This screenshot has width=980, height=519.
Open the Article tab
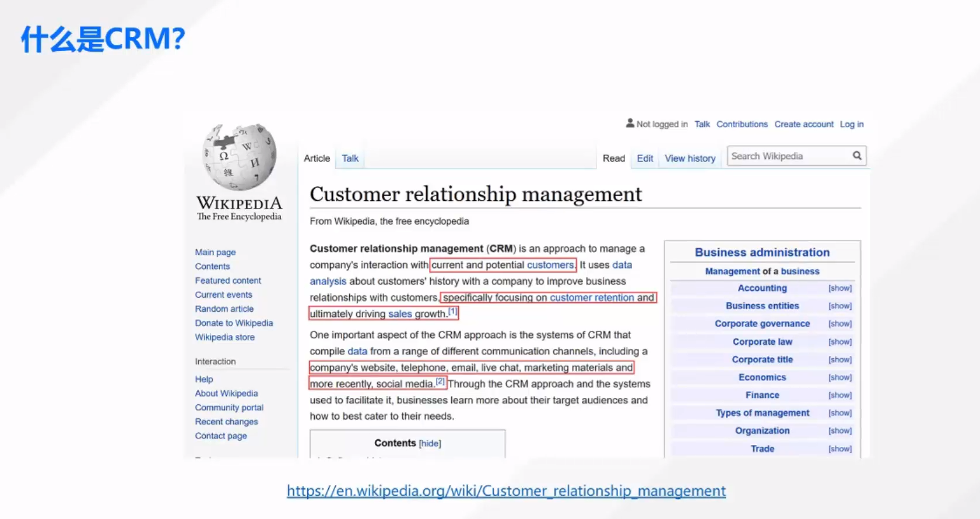[x=317, y=158]
